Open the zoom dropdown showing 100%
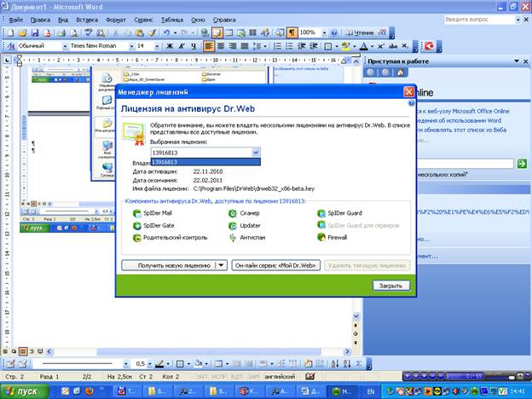This screenshot has width=532, height=399. (324, 33)
